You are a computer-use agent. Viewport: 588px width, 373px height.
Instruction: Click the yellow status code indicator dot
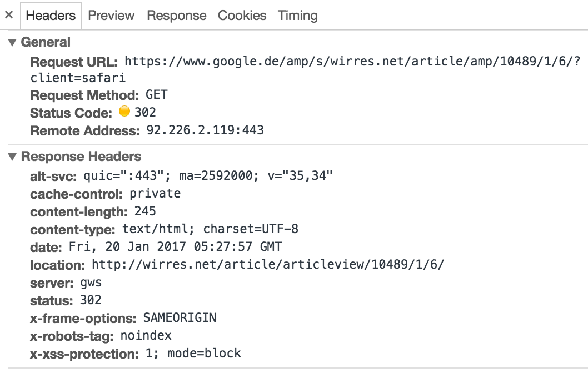124,112
